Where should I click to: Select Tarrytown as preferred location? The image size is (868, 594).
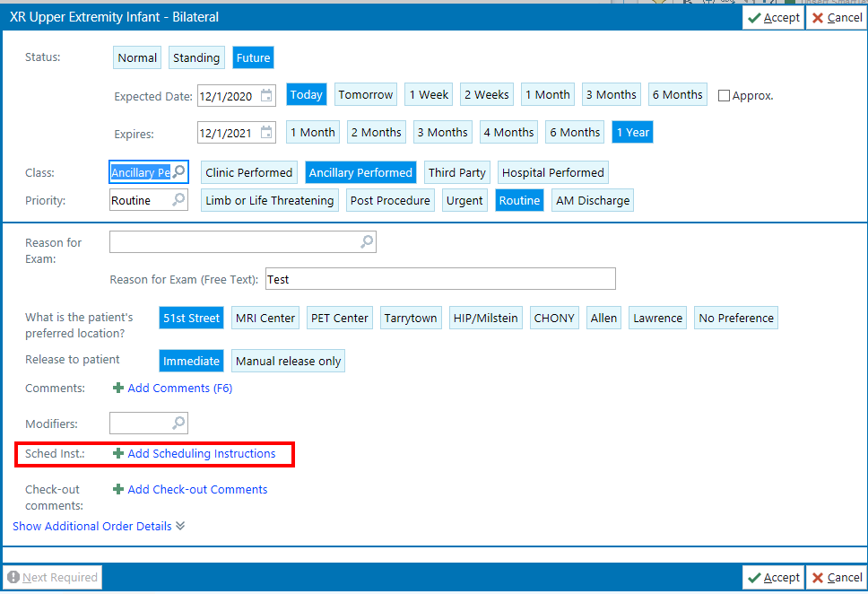click(x=411, y=318)
